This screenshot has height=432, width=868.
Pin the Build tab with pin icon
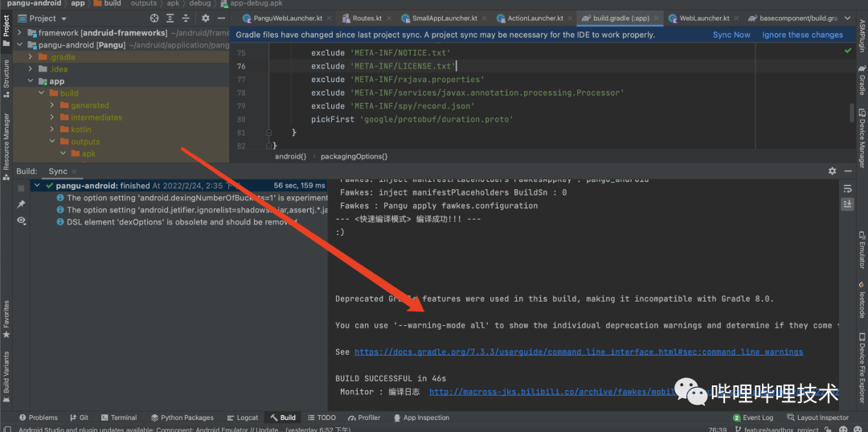coord(22,204)
